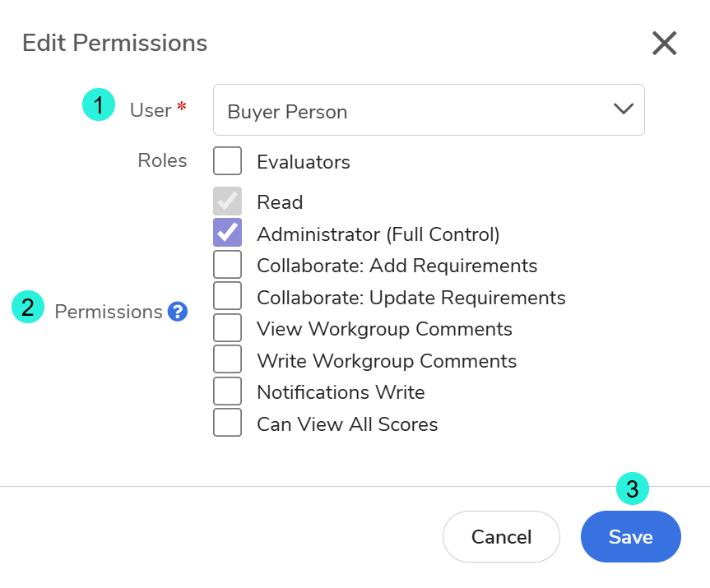The width and height of the screenshot is (710, 588).
Task: Click the Edit Permissions dialog title
Action: (x=114, y=43)
